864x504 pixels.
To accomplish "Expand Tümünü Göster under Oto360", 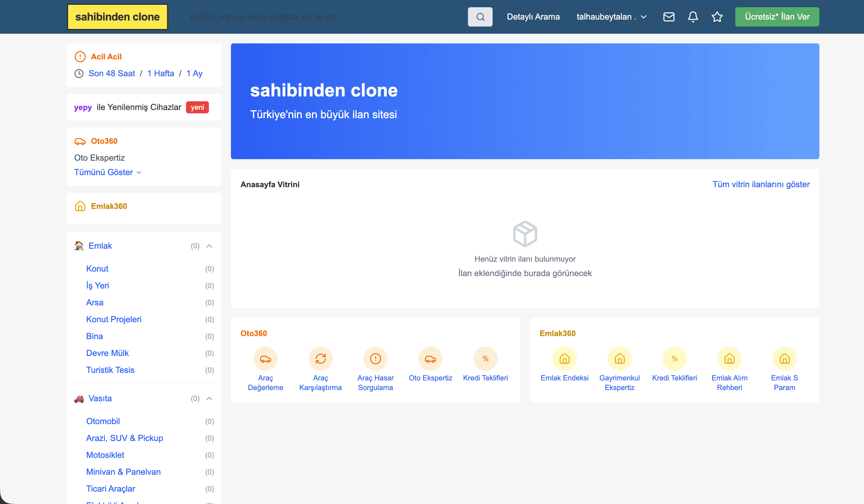I will point(108,172).
